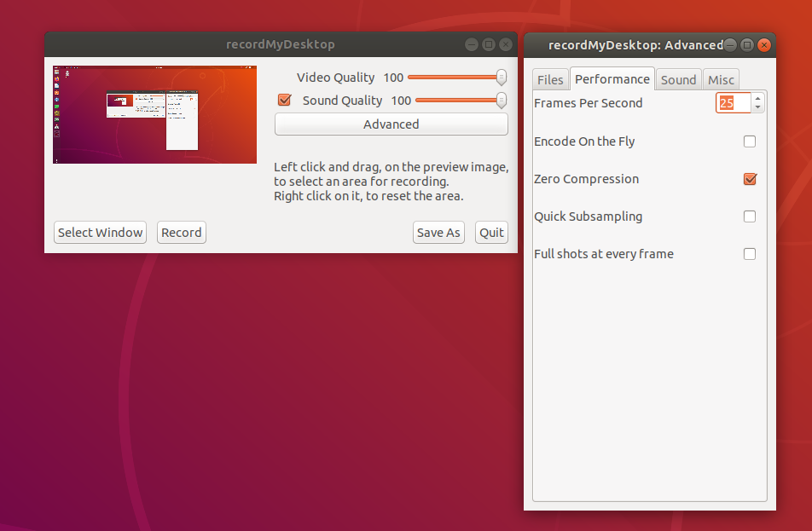Open the Misc tab
Viewport: 812px width, 531px height.
721,80
